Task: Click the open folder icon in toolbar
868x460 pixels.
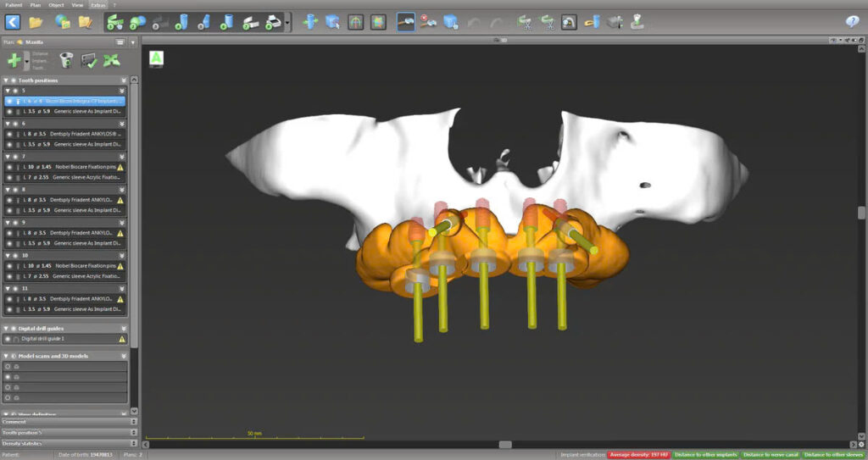Action: tap(36, 22)
